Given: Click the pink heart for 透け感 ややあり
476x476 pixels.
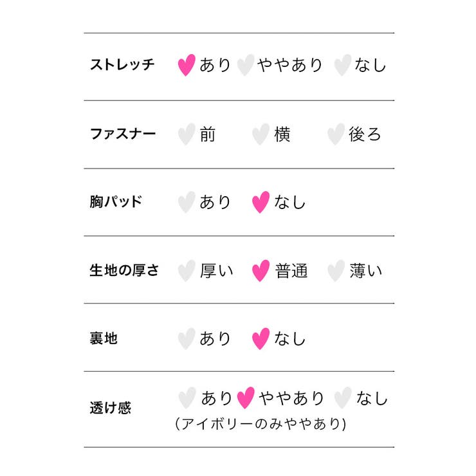Looking at the screenshot, I should click(x=245, y=398).
